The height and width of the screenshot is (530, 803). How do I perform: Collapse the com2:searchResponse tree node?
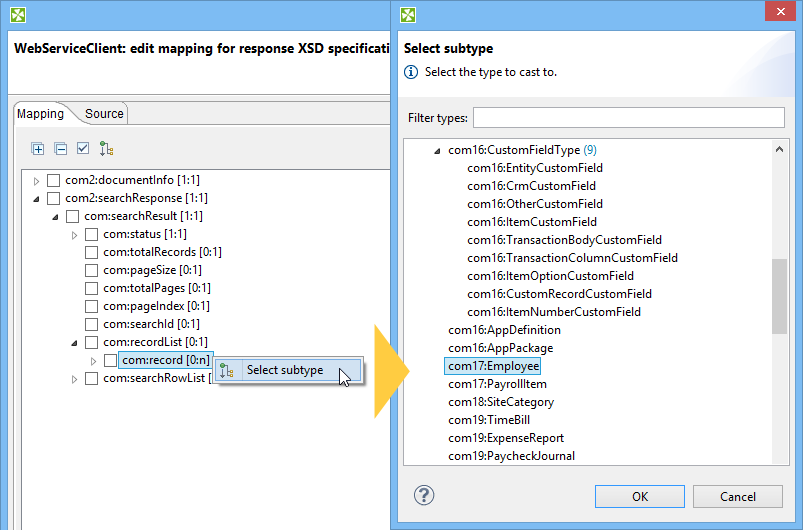(37, 198)
